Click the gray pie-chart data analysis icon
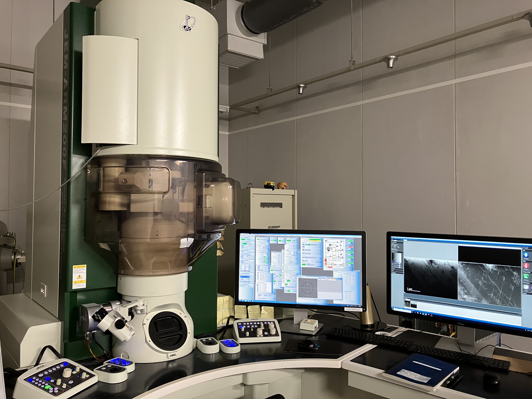The image size is (532, 399). (x=526, y=287)
